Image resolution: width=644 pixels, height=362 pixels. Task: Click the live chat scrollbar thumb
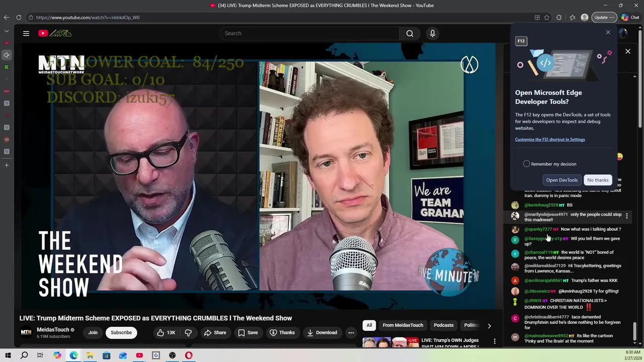(x=634, y=332)
